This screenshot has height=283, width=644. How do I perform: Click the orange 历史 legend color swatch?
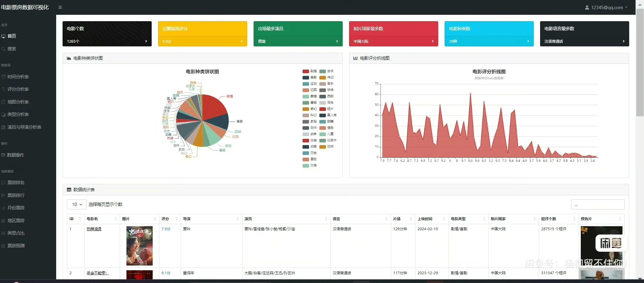(x=306, y=153)
